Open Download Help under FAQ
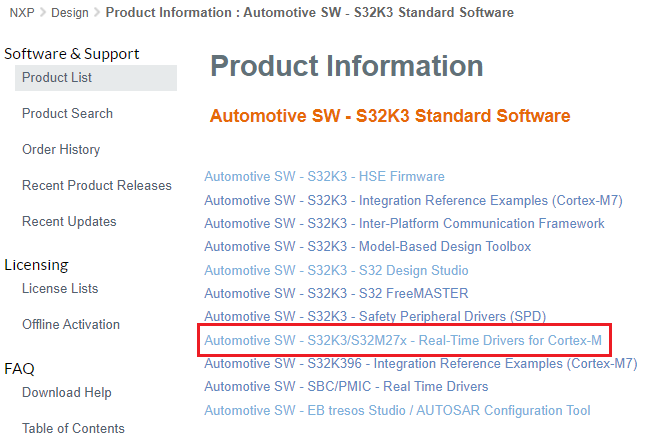 tap(66, 393)
